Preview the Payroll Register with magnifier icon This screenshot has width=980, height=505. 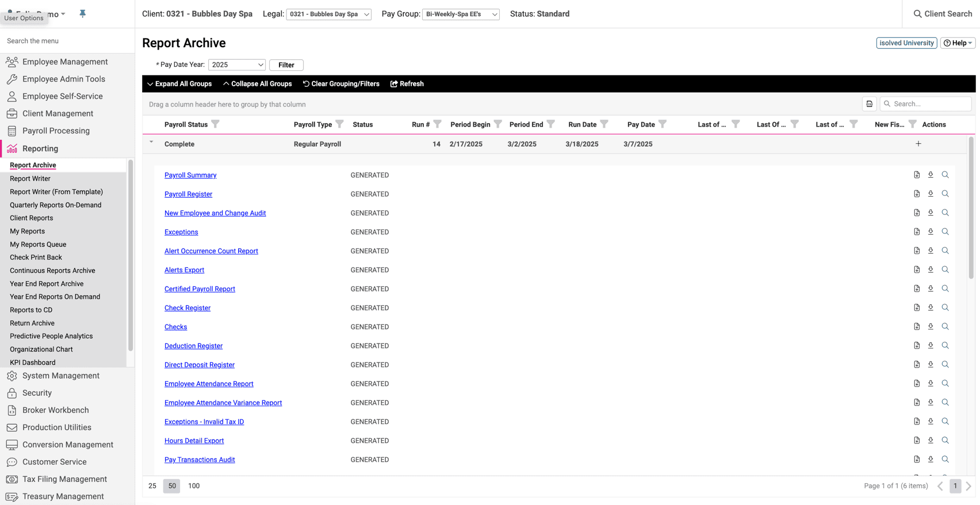[945, 194]
